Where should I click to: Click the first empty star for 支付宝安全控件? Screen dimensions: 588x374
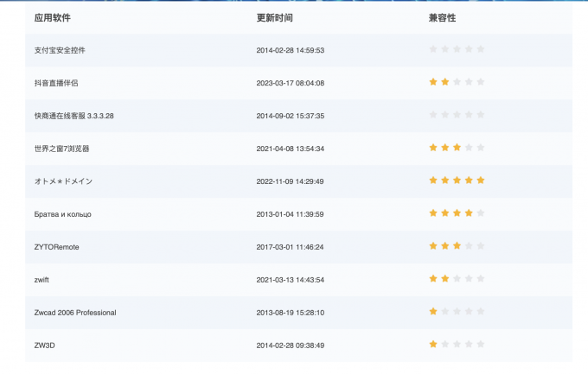tap(433, 49)
